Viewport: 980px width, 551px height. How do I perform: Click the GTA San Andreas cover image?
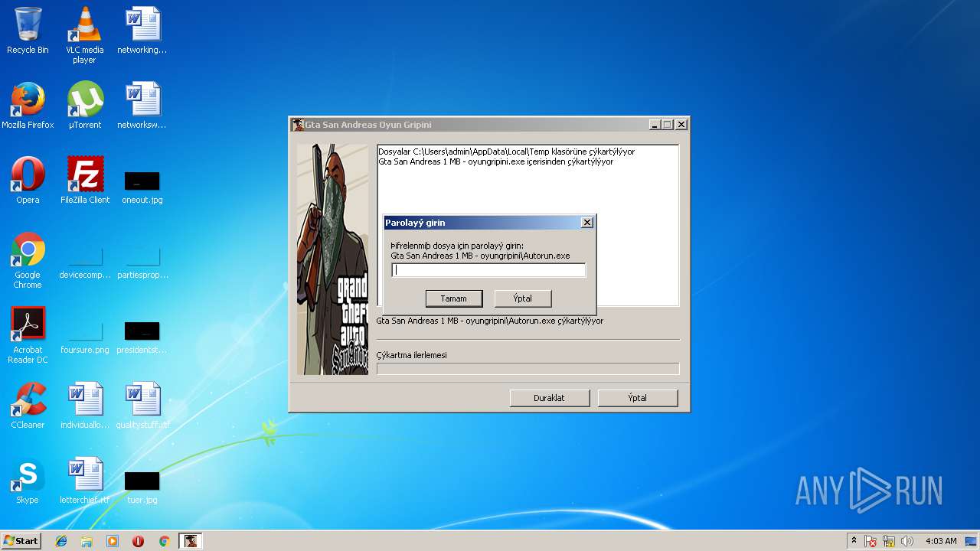pyautogui.click(x=333, y=259)
